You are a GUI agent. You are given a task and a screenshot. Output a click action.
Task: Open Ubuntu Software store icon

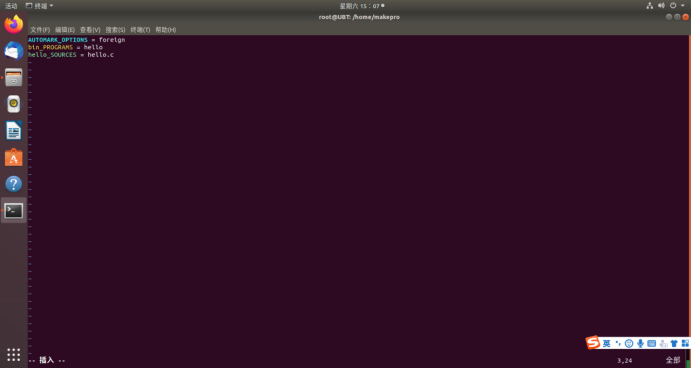(x=14, y=157)
